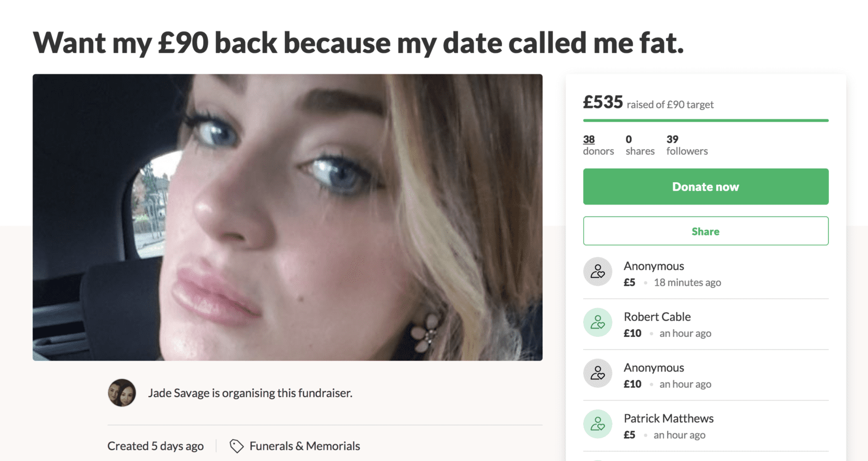Click the fundraiser title heading
The height and width of the screenshot is (461, 868).
[x=358, y=43]
